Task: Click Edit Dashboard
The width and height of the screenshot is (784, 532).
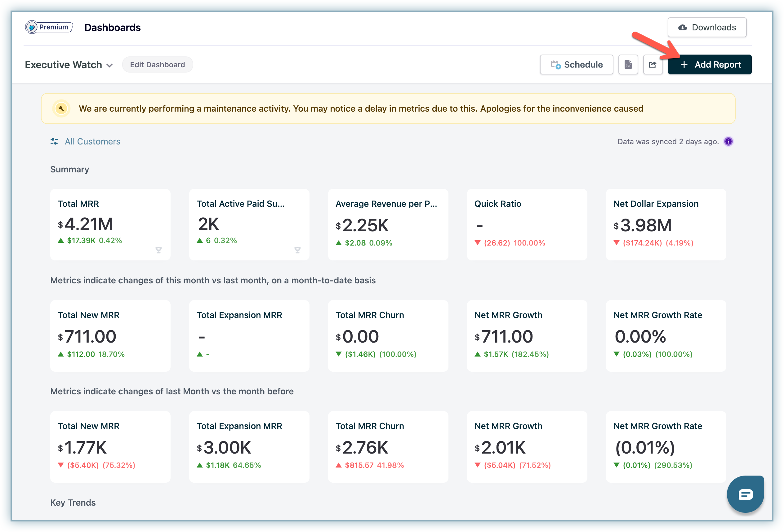Action: pos(158,65)
